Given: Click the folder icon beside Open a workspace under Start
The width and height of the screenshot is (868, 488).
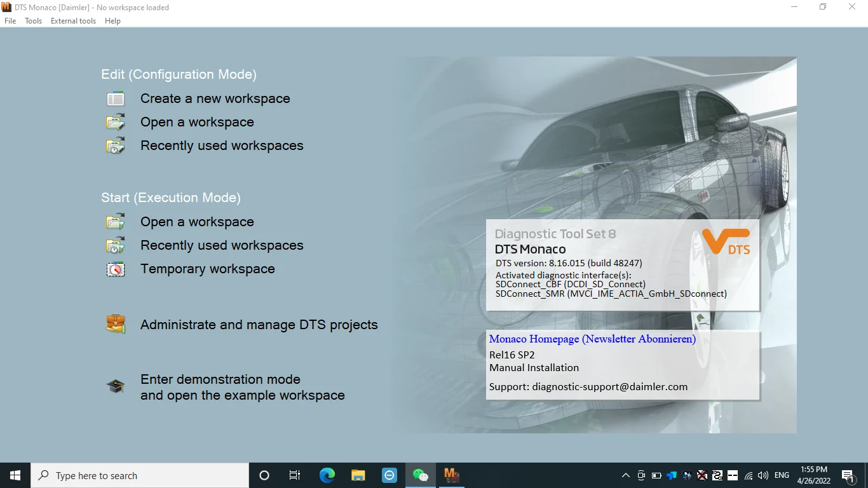Looking at the screenshot, I should pos(116,222).
